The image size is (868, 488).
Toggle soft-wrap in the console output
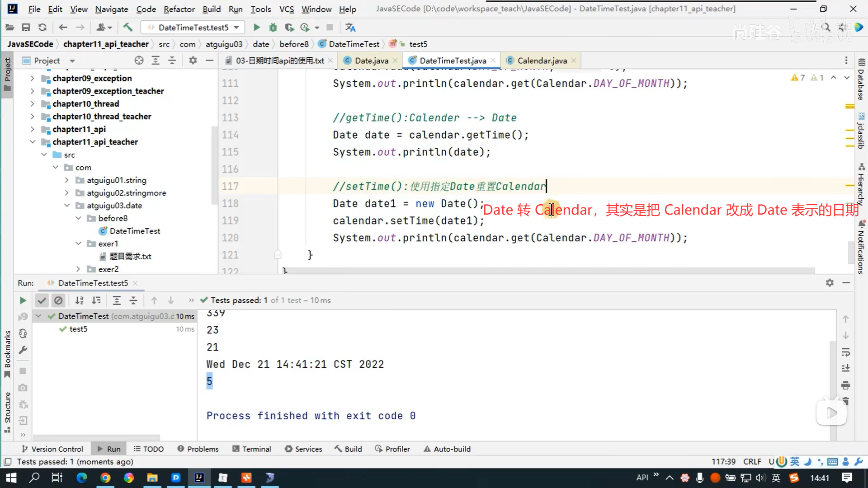pyautogui.click(x=846, y=352)
